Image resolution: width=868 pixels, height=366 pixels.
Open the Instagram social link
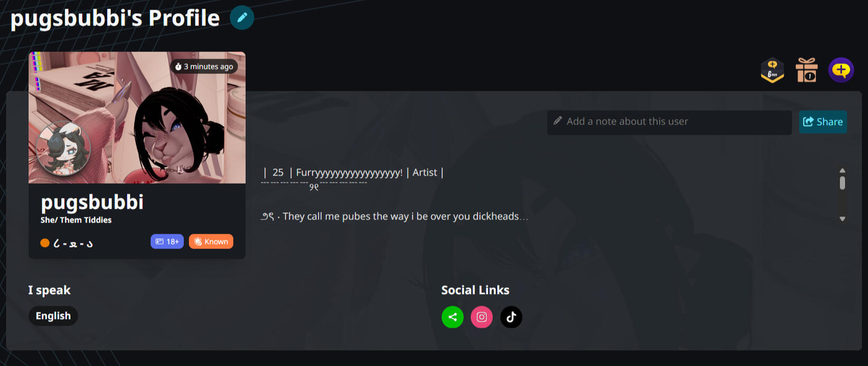[482, 317]
